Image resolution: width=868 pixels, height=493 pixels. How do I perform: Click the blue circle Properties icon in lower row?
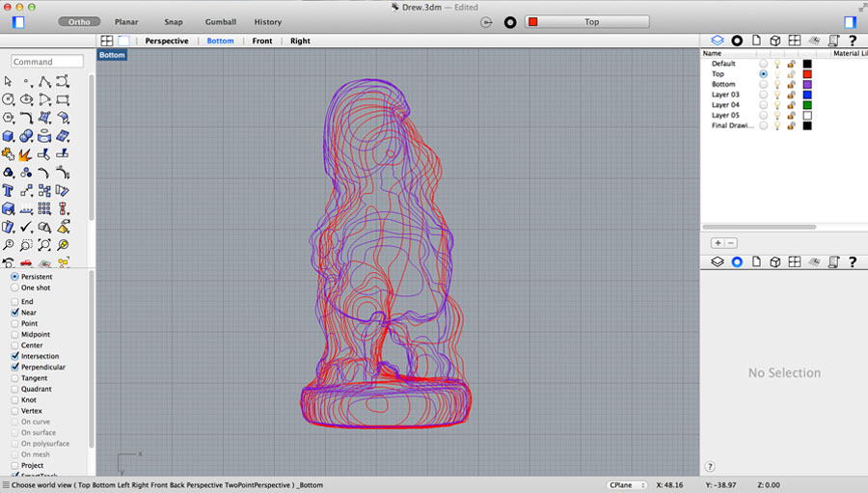pos(737,262)
